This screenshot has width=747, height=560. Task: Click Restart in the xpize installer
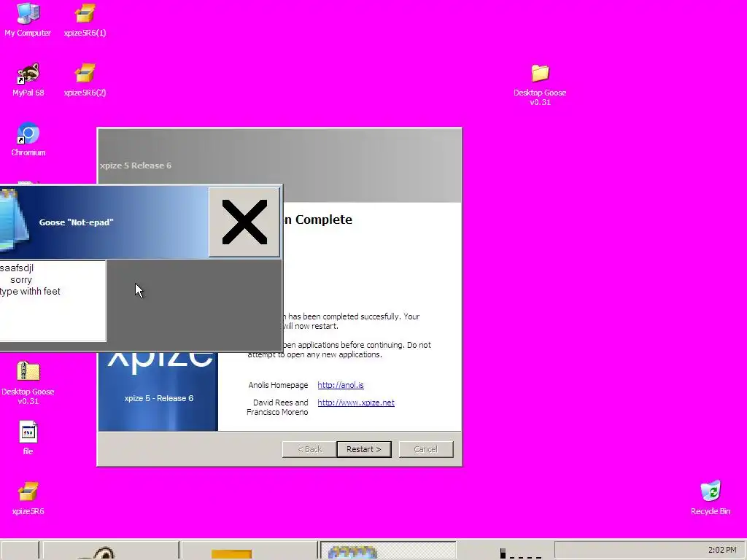click(364, 449)
